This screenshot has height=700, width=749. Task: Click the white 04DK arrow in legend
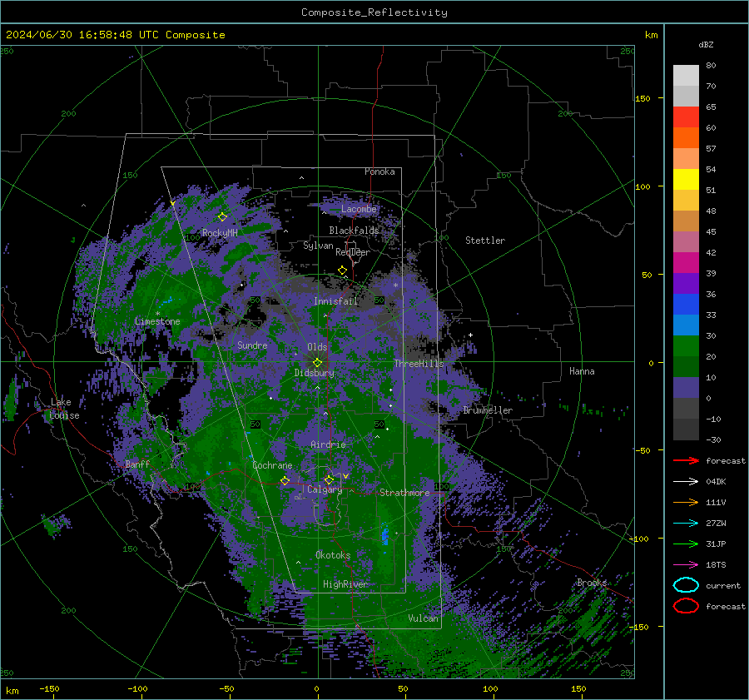pyautogui.click(x=686, y=482)
